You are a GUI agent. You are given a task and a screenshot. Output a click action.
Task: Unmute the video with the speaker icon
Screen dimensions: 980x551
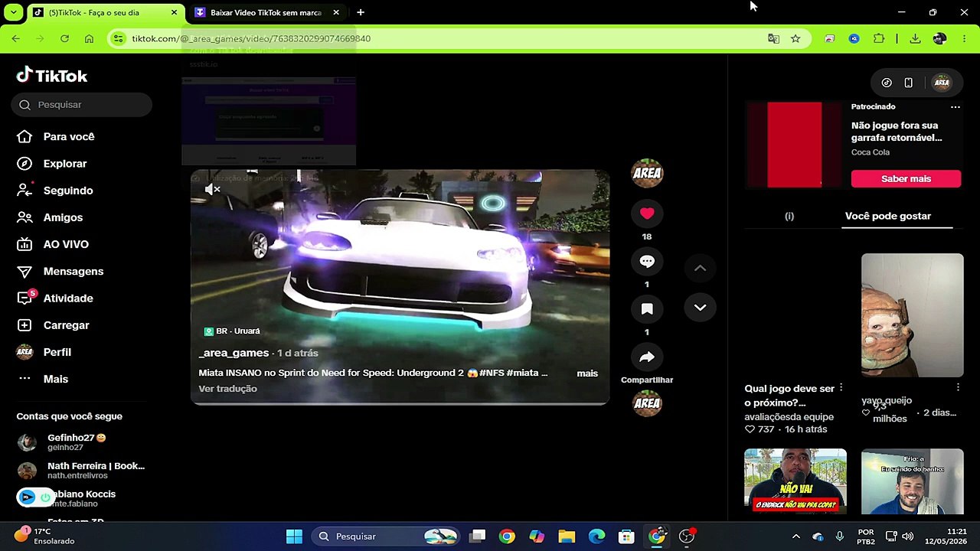click(x=212, y=189)
